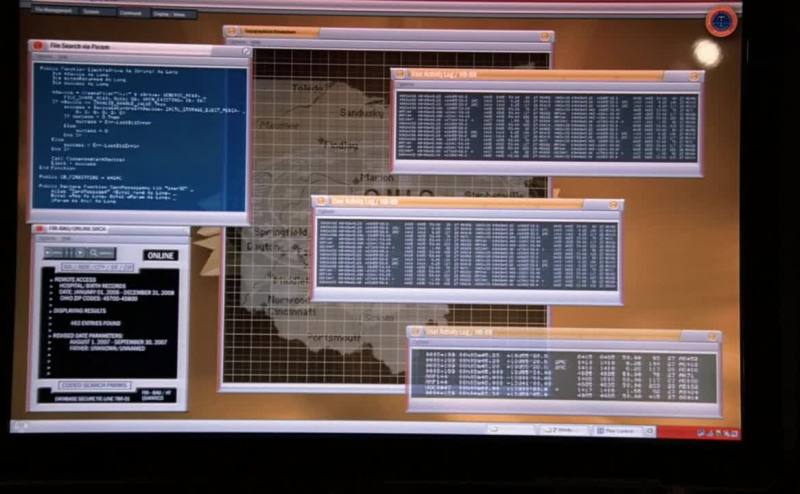Click the system tray icons in red taskbar area

(718, 432)
